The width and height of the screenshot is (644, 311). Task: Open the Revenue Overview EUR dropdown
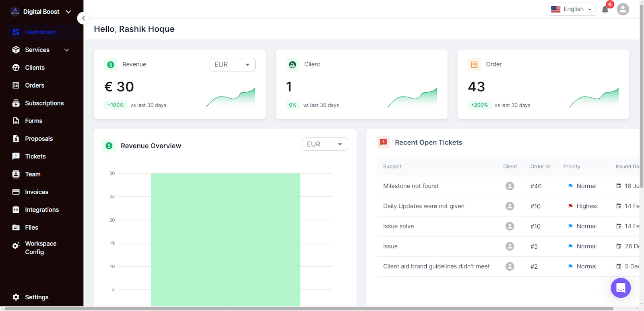pyautogui.click(x=325, y=144)
